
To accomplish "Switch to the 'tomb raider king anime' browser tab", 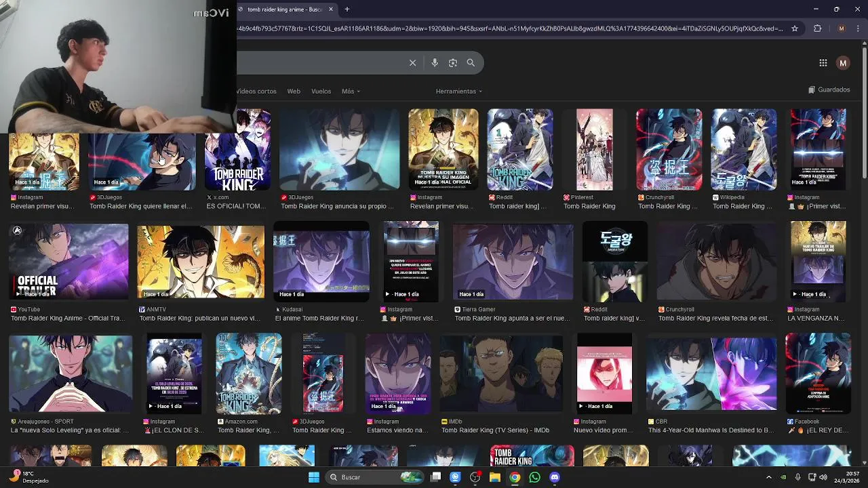I will 284,9.
